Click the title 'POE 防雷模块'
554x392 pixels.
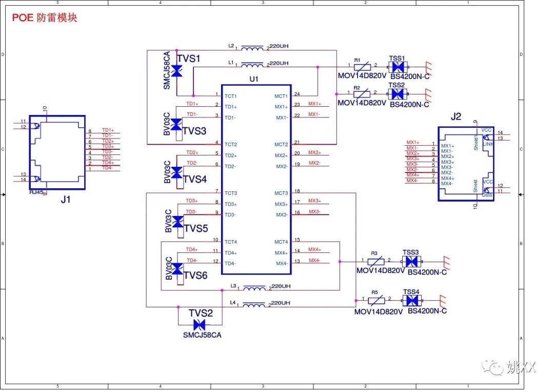click(45, 17)
